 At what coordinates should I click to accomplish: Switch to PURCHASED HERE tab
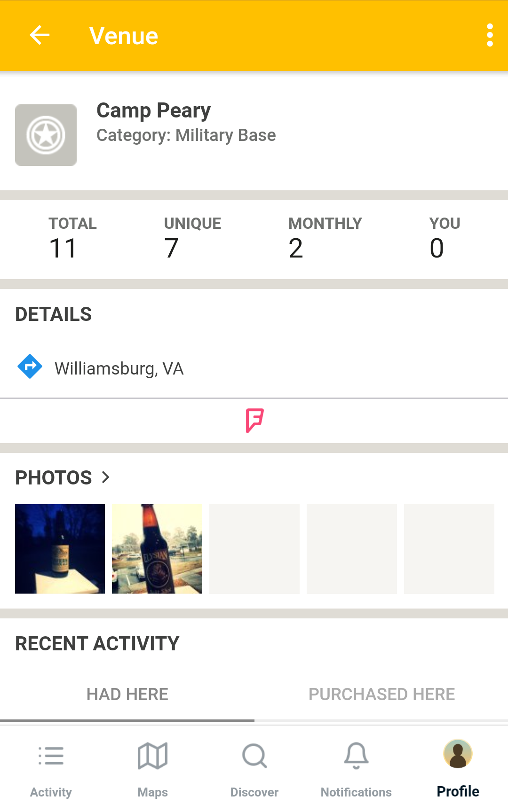[381, 695]
